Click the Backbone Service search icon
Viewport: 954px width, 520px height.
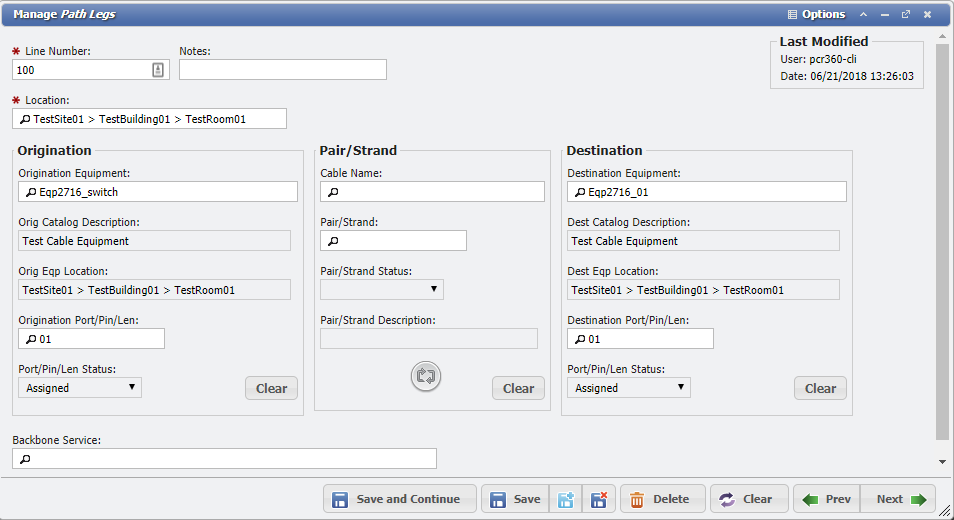(x=26, y=459)
